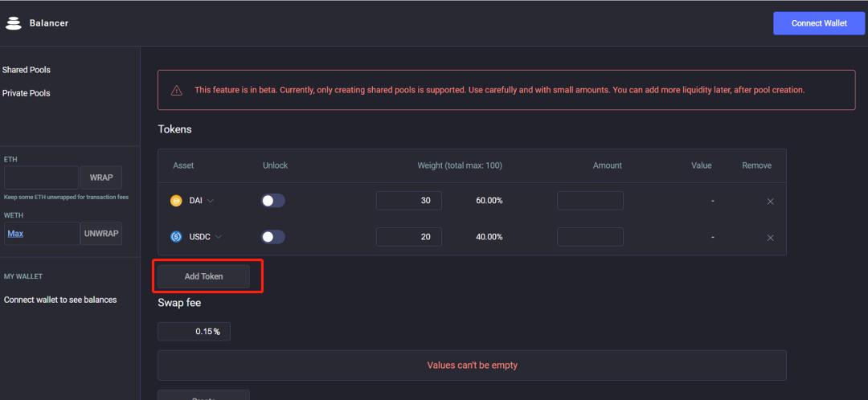
Task: Open Private Pools in sidebar
Action: pyautogui.click(x=26, y=93)
